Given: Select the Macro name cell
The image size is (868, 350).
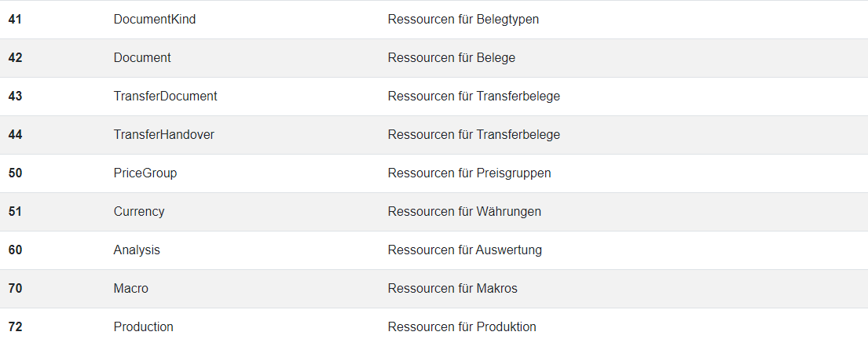Looking at the screenshot, I should 131,289.
